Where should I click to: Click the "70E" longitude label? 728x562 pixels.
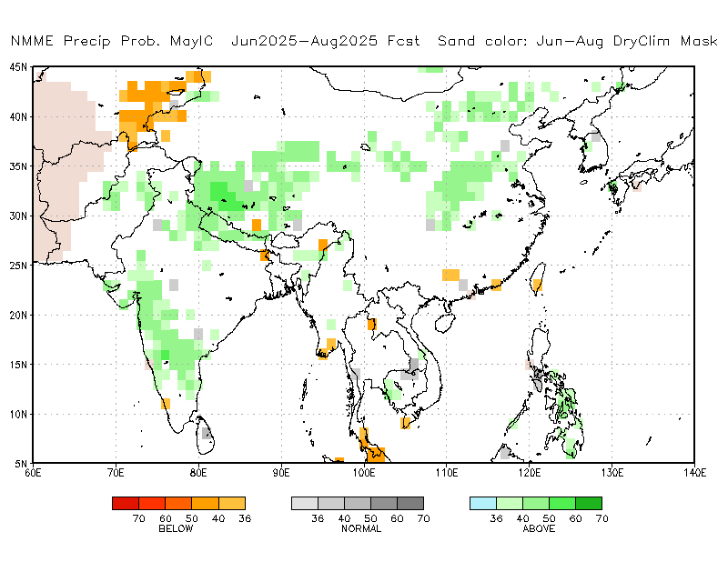coord(116,473)
